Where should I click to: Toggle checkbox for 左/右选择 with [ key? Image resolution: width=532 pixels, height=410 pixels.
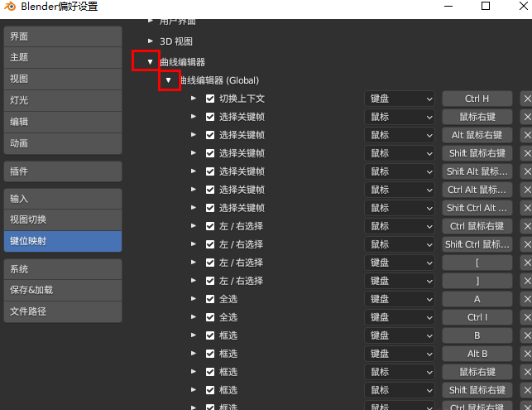(210, 263)
